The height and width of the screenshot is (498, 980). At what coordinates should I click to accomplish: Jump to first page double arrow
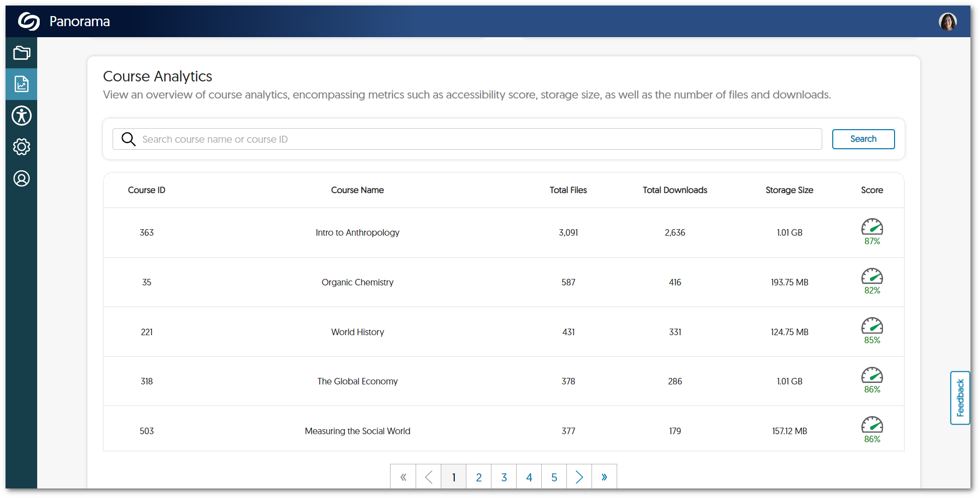pos(403,477)
